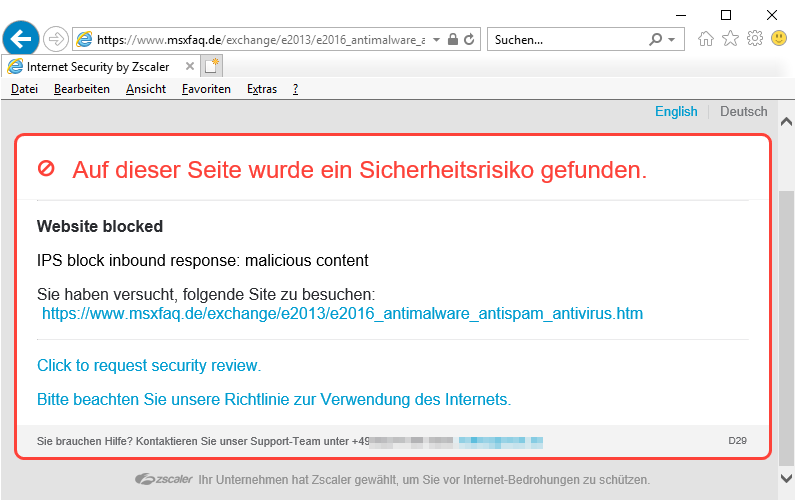
Task: Click the scrollbar up arrow
Action: tap(786, 121)
